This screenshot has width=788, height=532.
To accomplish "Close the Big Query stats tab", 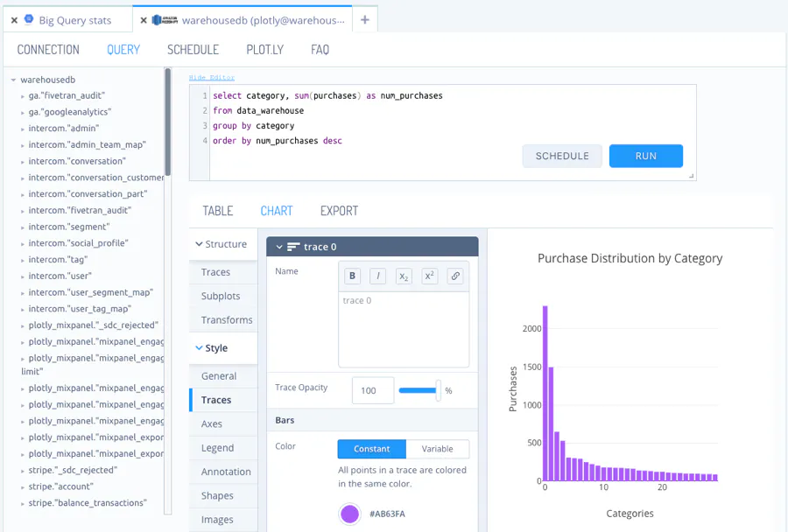I will (x=14, y=20).
